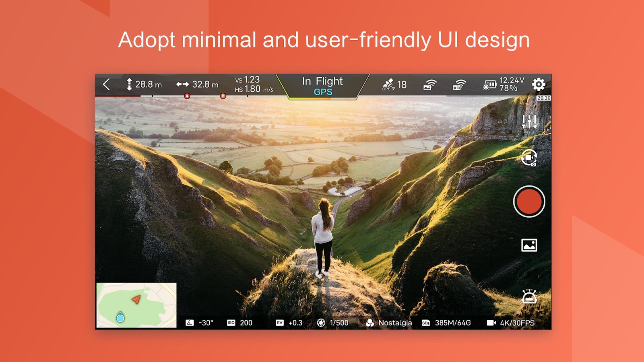Tap the back arrow icon
The width and height of the screenshot is (644, 362).
[x=107, y=84]
